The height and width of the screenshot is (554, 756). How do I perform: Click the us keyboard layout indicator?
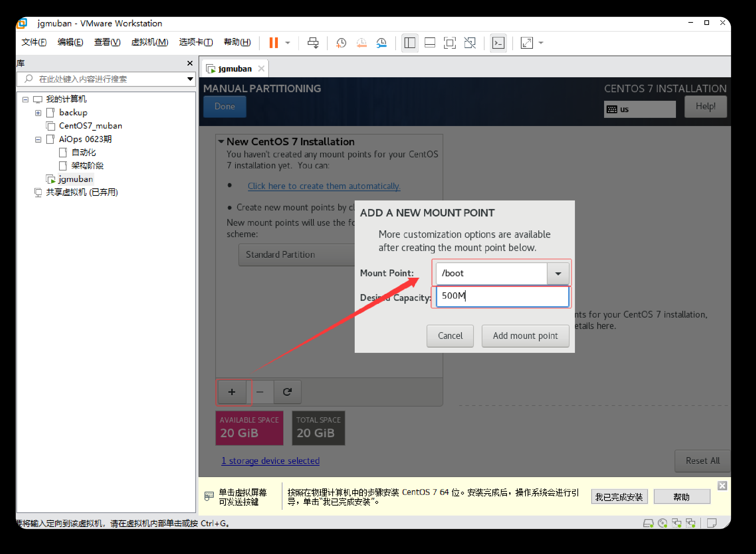(x=640, y=109)
